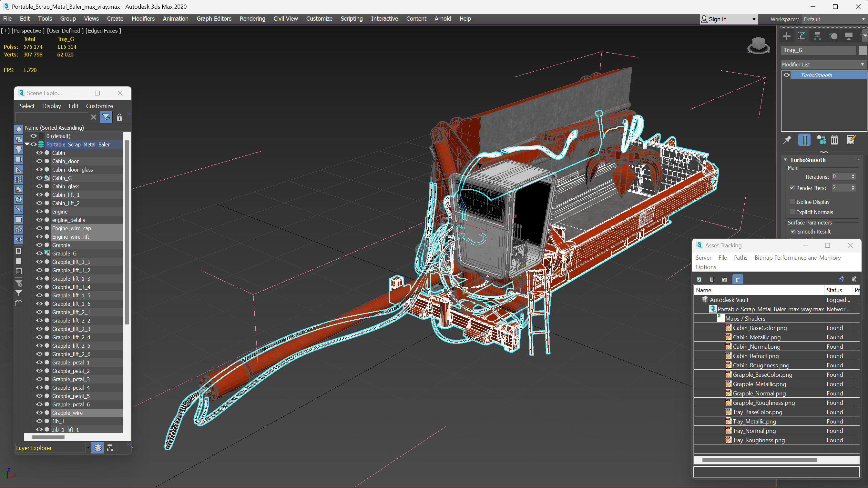Click the Edged Faces viewport label
Viewport: 868px width, 488px height.
pyautogui.click(x=103, y=31)
